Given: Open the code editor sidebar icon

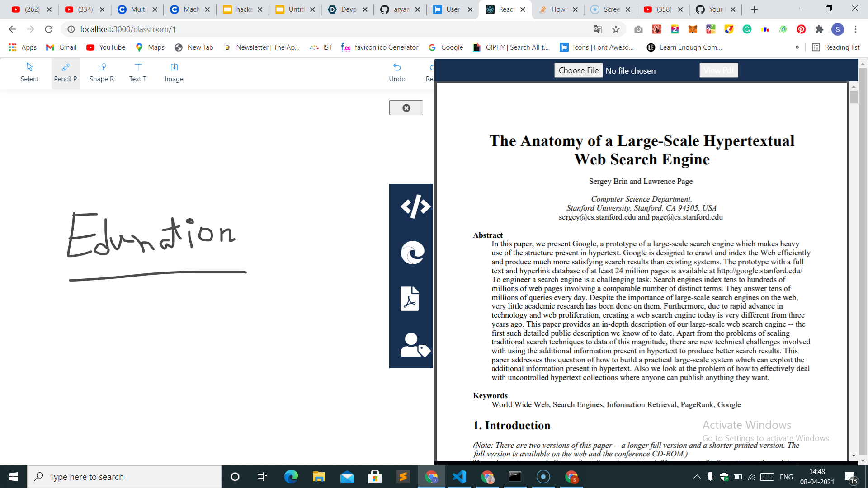Looking at the screenshot, I should pyautogui.click(x=415, y=206).
